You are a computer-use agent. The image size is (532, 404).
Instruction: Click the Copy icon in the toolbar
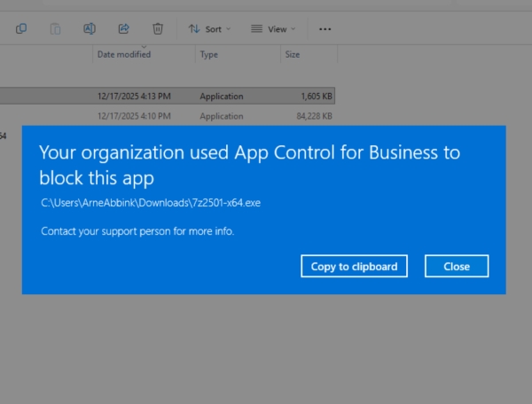point(20,28)
